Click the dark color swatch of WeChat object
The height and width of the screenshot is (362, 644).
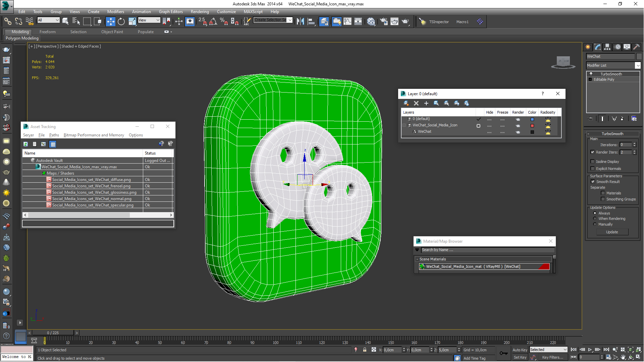[x=532, y=132]
